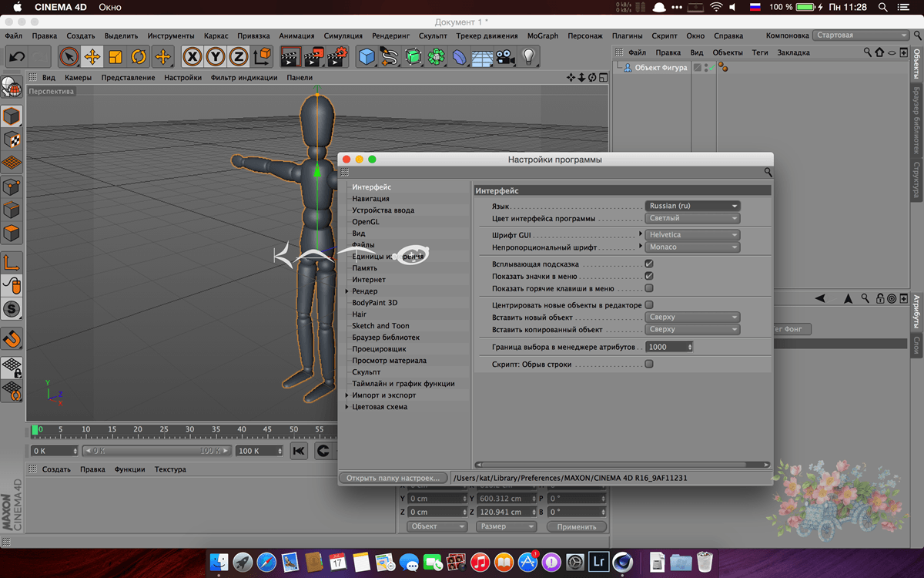Click the green timeline playhead at frame 0

pyautogui.click(x=35, y=429)
